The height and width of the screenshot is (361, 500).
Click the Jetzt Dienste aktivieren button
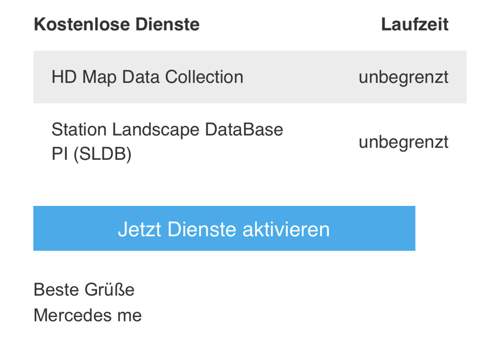tap(224, 228)
